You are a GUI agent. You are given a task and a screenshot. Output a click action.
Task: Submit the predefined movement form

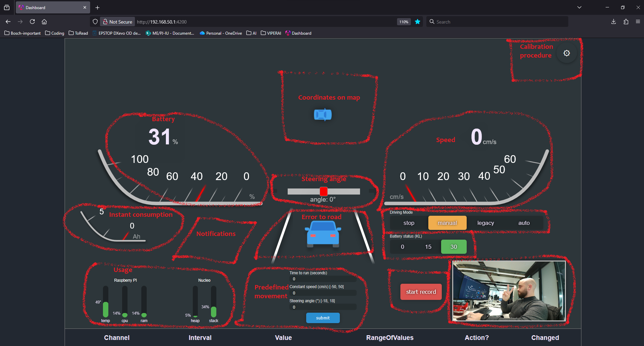pos(323,318)
